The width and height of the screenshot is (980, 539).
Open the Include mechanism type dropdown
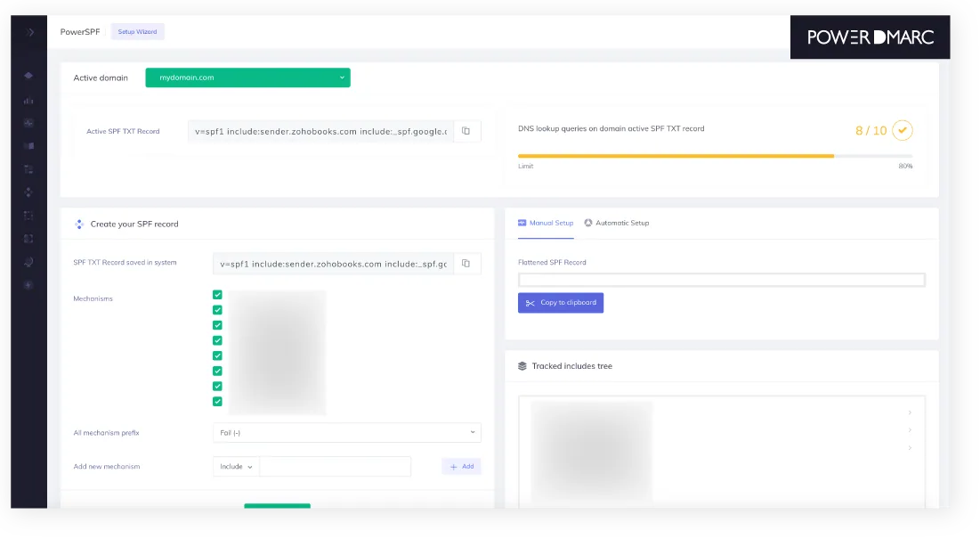click(236, 467)
